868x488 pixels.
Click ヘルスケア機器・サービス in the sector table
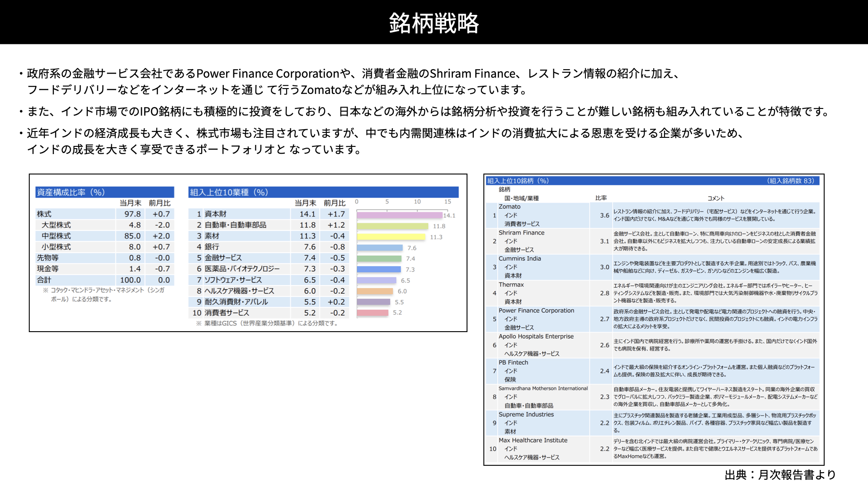tap(239, 291)
